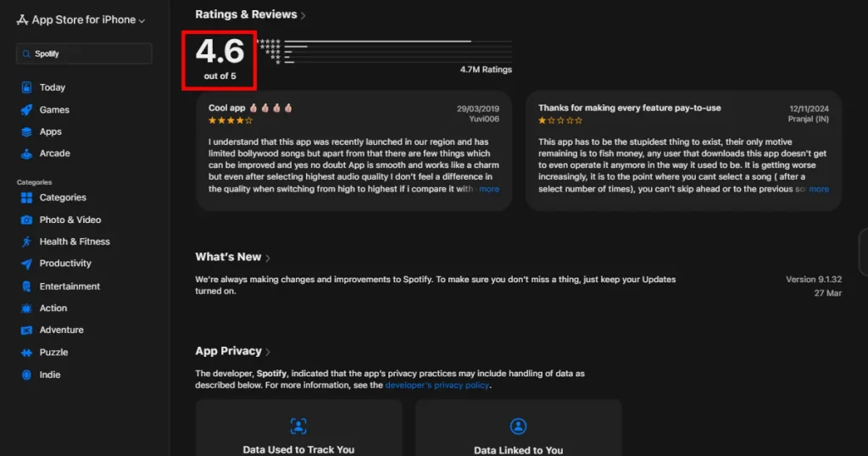Open the Cool app review card
Viewport: 868px width, 456px height.
pos(353,151)
